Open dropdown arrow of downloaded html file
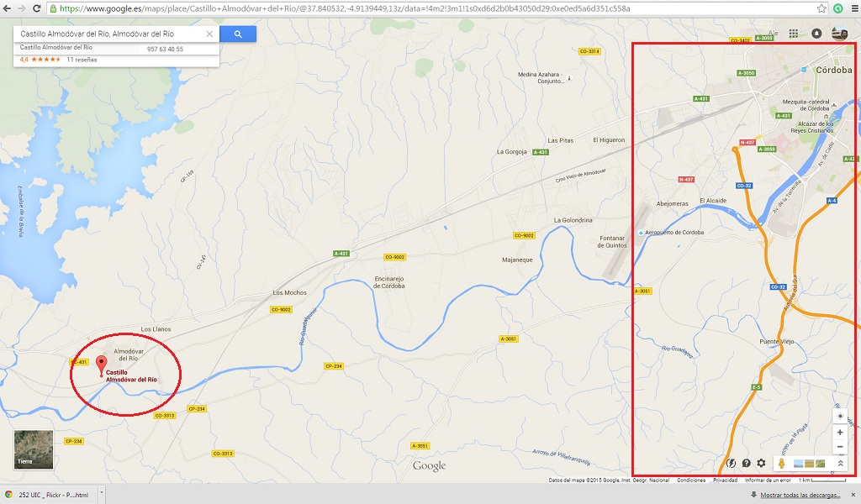The width and height of the screenshot is (861, 504). [x=102, y=494]
